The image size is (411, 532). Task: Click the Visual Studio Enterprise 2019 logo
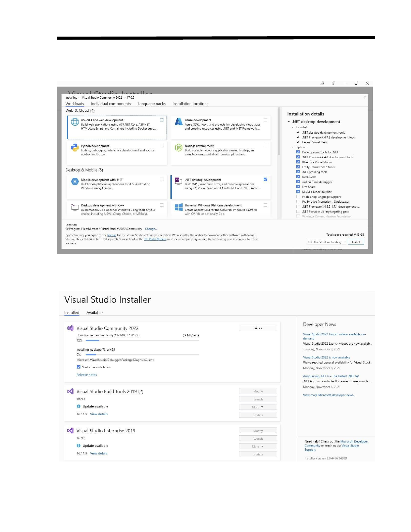[x=70, y=431]
